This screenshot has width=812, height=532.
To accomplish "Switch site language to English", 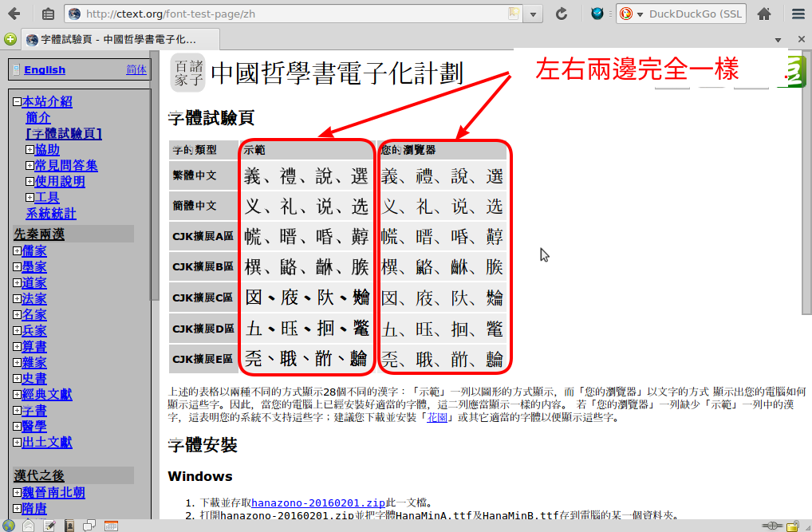I will (x=45, y=70).
